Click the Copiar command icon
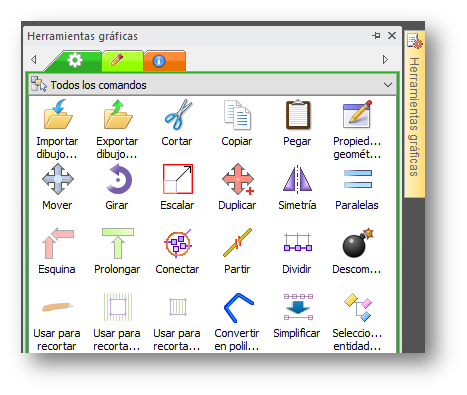This screenshot has width=467, height=395. 237,114
